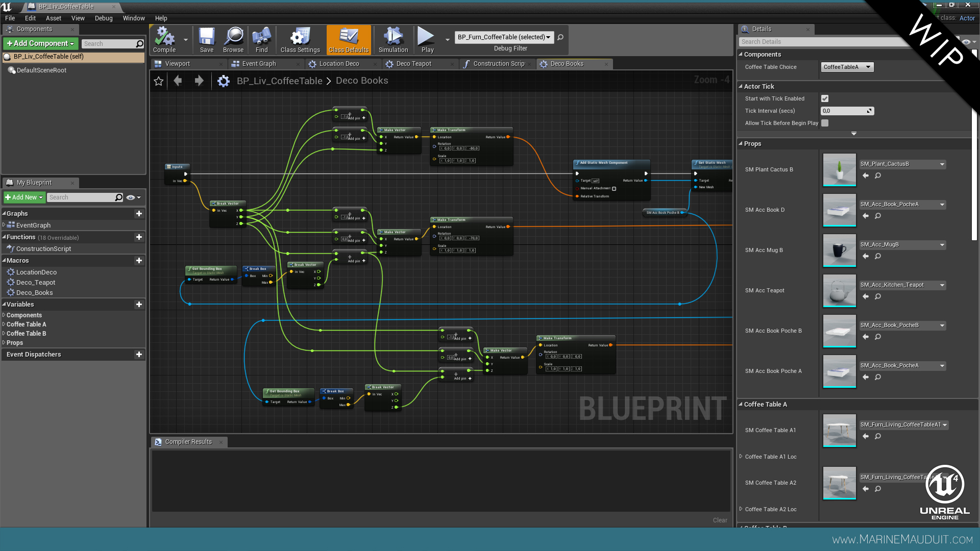This screenshot has height=551, width=980.
Task: Open the SM_Acc_MugB asset dropdown
Action: [902, 245]
